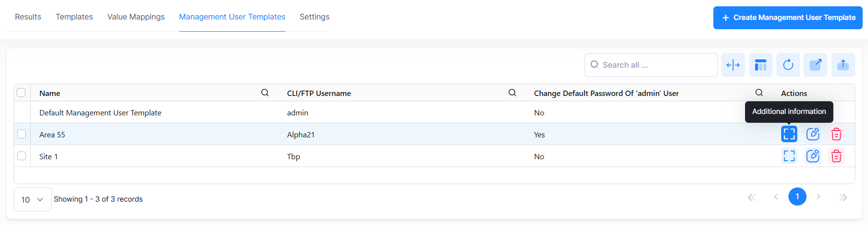Viewport: 868px width, 225px height.
Task: Click the upload/import icon in toolbar
Action: pos(843,65)
